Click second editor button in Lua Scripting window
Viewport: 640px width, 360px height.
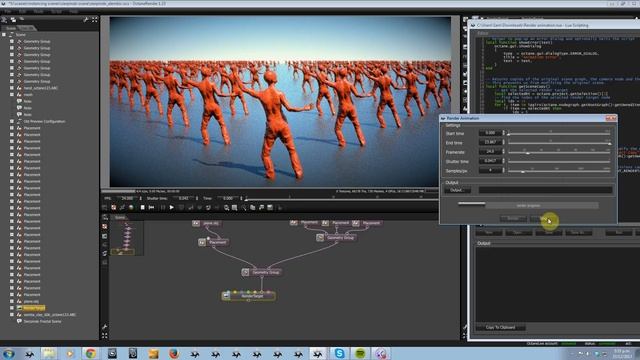518,233
